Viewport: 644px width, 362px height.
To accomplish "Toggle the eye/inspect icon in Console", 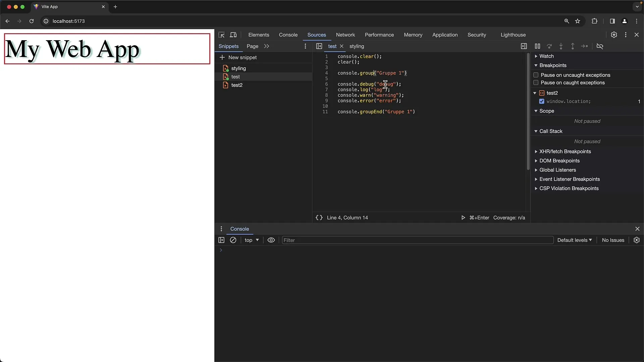I will pos(271,240).
